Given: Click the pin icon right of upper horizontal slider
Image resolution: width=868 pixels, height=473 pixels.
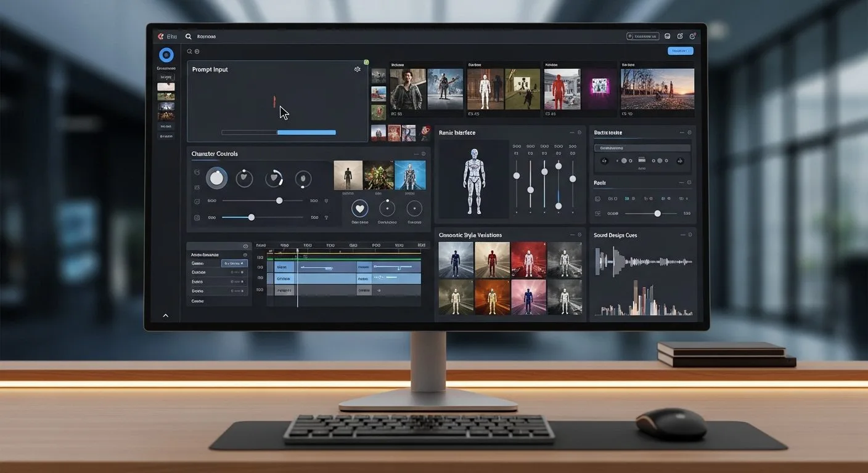Looking at the screenshot, I should (x=326, y=201).
